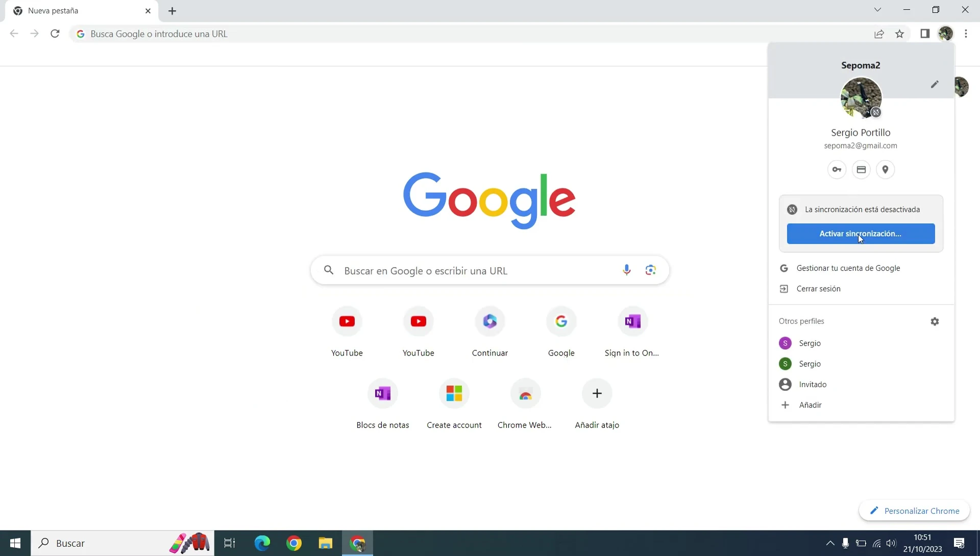980x556 pixels.
Task: Click the forward navigation arrow
Action: pyautogui.click(x=34, y=34)
